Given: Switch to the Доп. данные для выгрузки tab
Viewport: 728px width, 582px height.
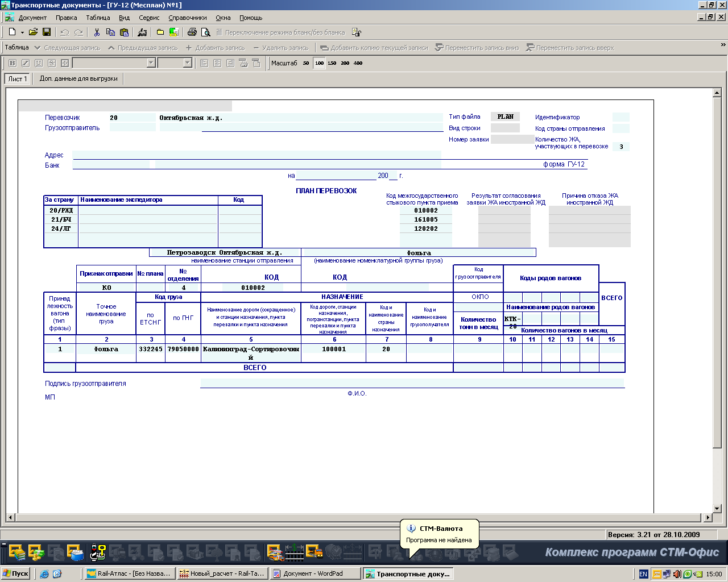Looking at the screenshot, I should coord(78,79).
